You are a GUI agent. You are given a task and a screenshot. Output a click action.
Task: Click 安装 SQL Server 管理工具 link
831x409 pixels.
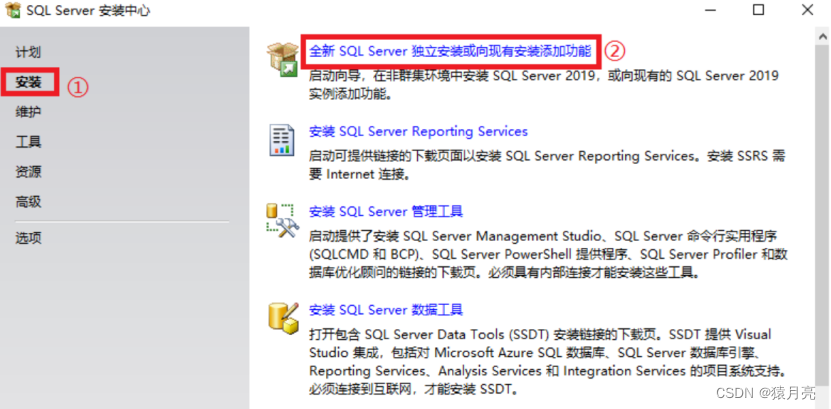click(x=386, y=211)
